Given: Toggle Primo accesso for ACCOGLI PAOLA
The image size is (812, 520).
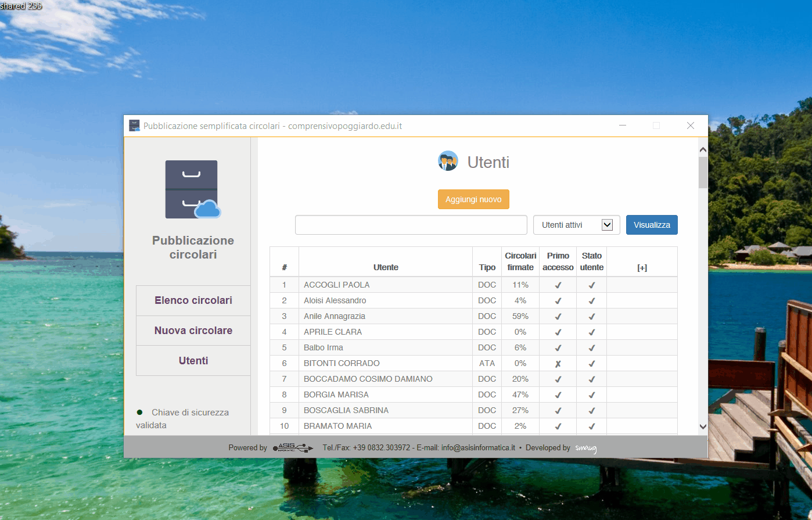Looking at the screenshot, I should pos(558,285).
